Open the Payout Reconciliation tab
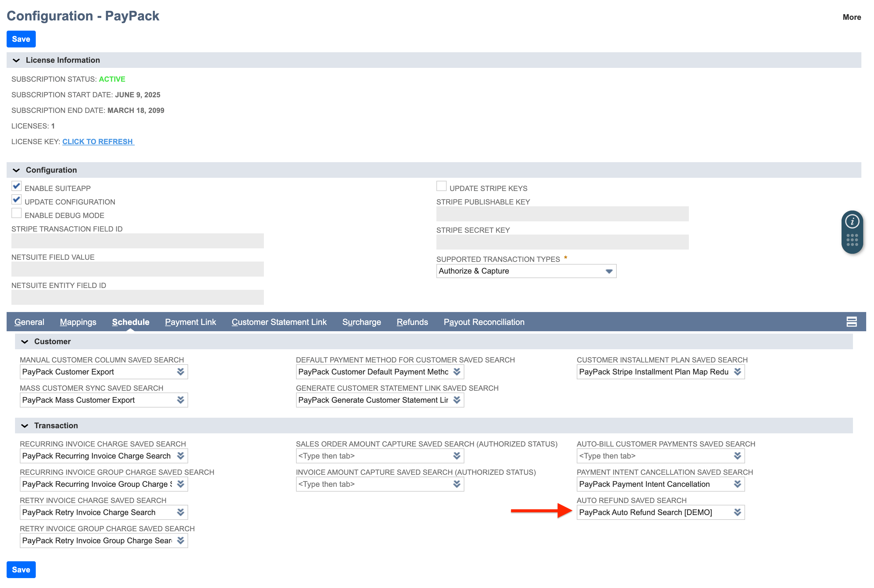The height and width of the screenshot is (588, 874). tap(484, 322)
